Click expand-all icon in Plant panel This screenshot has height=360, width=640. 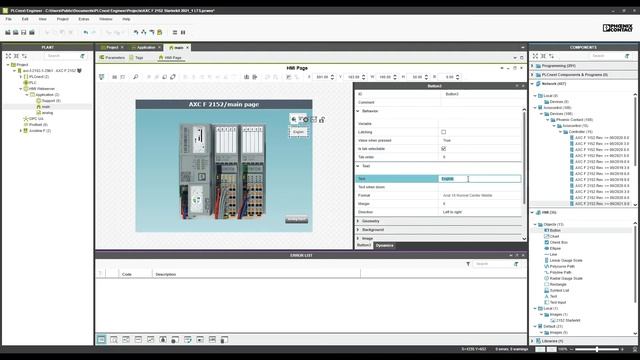point(8,56)
